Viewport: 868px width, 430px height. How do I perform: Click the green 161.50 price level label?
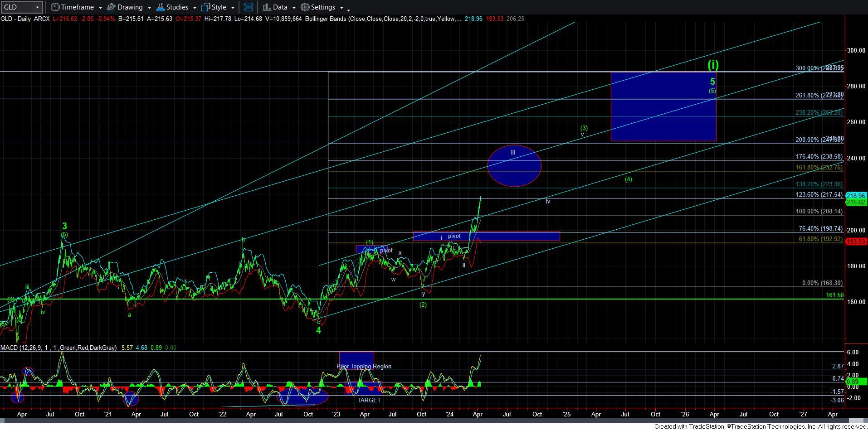coord(834,295)
